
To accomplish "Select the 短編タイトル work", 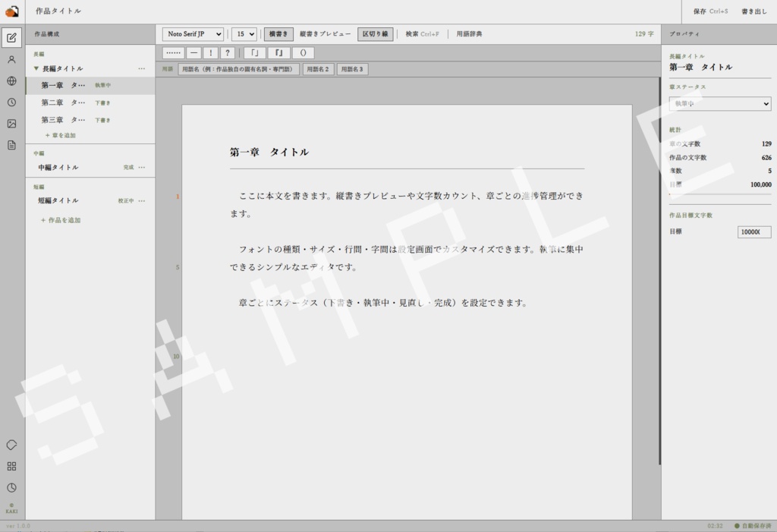I will (x=58, y=201).
